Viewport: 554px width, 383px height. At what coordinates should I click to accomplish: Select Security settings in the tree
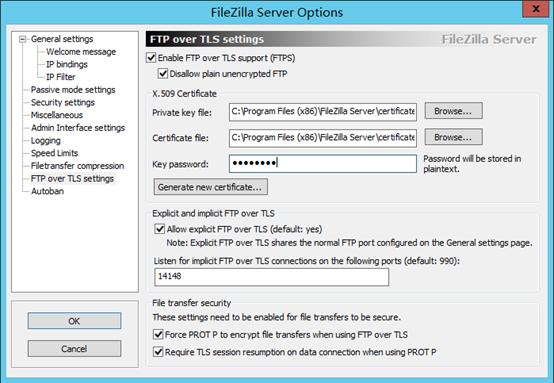point(63,102)
